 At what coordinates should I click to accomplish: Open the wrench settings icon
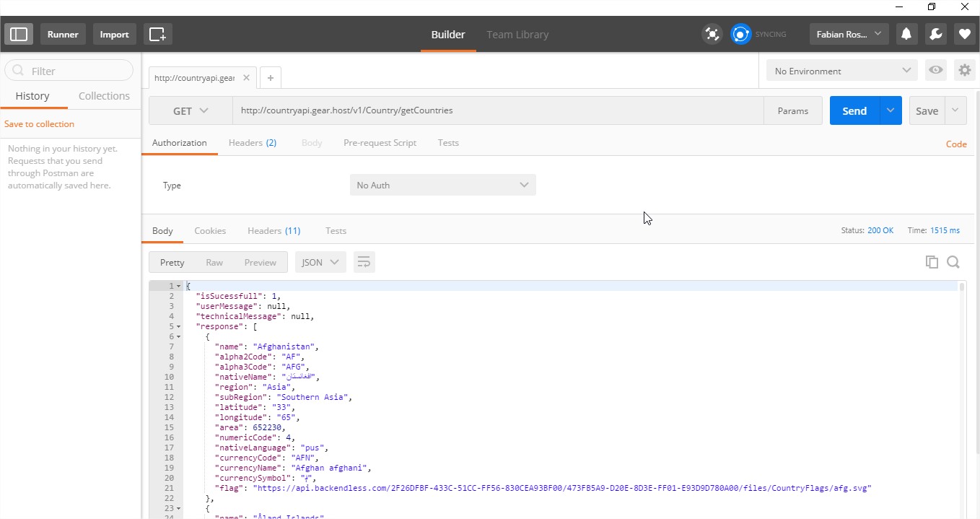pyautogui.click(x=935, y=34)
